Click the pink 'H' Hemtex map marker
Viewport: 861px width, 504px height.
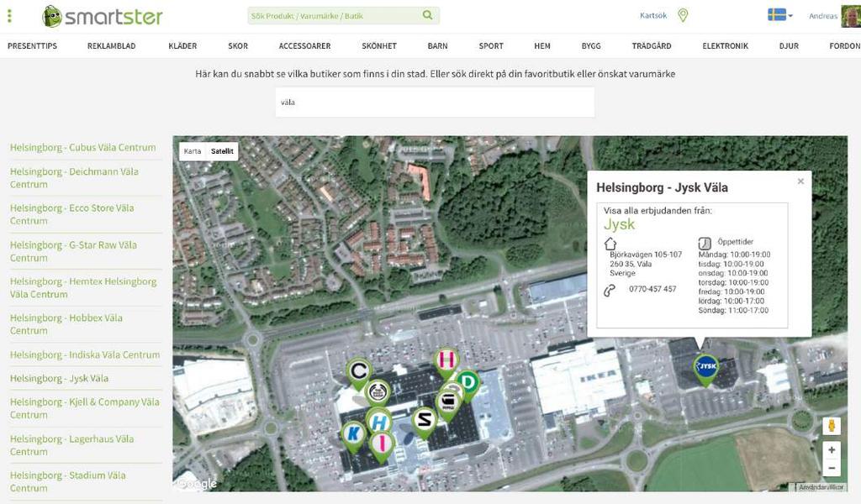coord(446,363)
